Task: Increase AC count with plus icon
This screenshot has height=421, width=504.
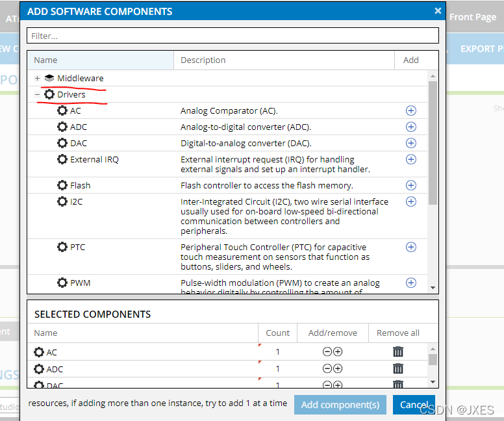Action: (x=338, y=351)
